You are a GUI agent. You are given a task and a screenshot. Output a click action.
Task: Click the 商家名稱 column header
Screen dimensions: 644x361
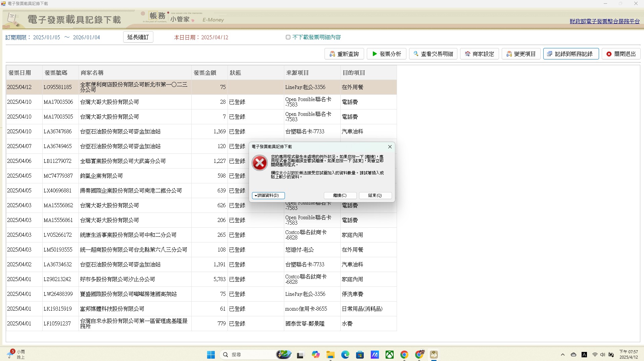[135, 73]
